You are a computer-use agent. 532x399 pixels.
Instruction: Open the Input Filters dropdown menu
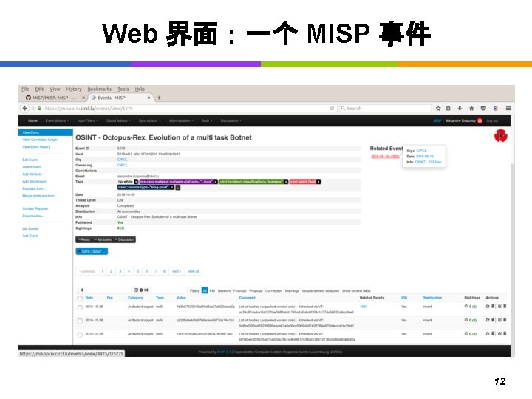tap(88, 120)
